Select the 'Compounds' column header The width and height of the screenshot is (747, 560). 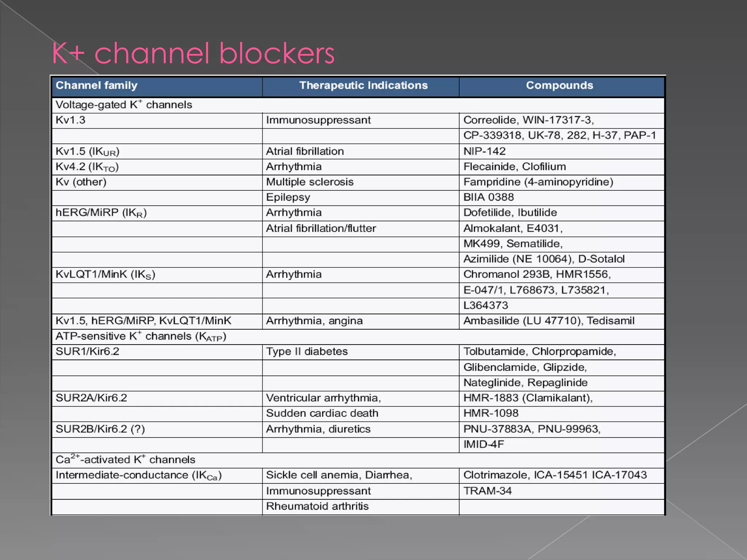pyautogui.click(x=562, y=87)
